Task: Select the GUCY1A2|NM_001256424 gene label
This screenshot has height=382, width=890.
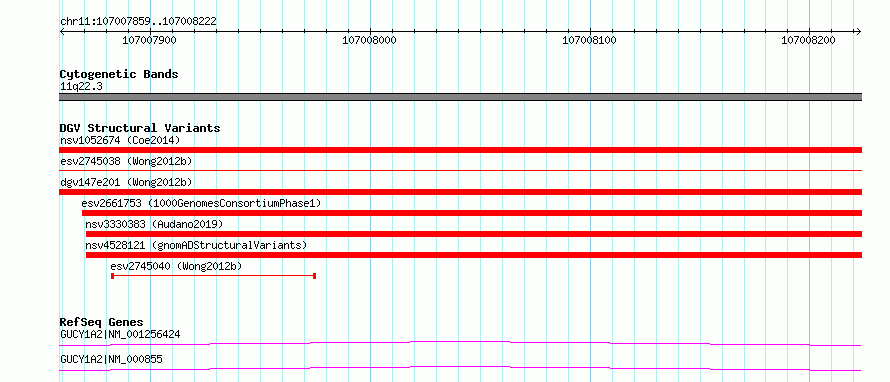Action: [x=120, y=334]
